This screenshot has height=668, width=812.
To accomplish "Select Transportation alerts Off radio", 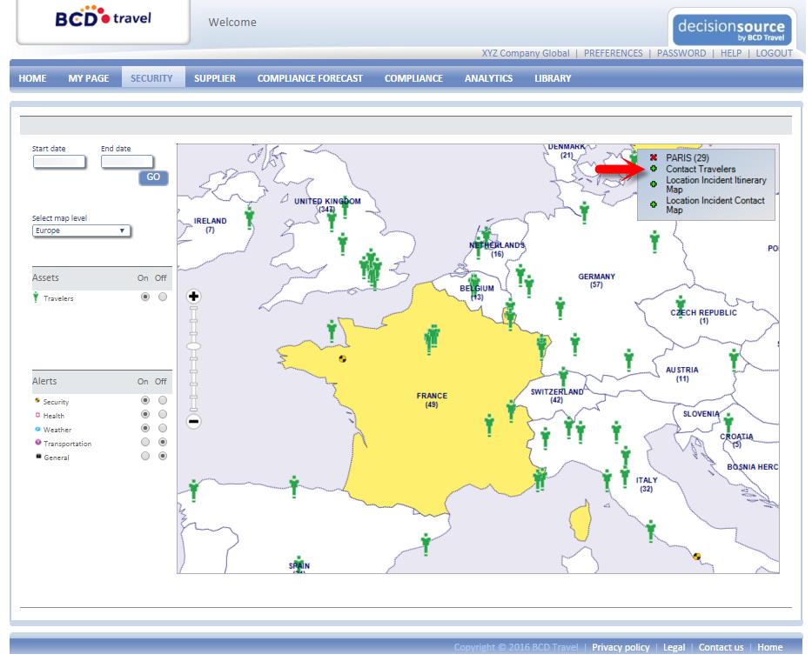I will pos(163,442).
